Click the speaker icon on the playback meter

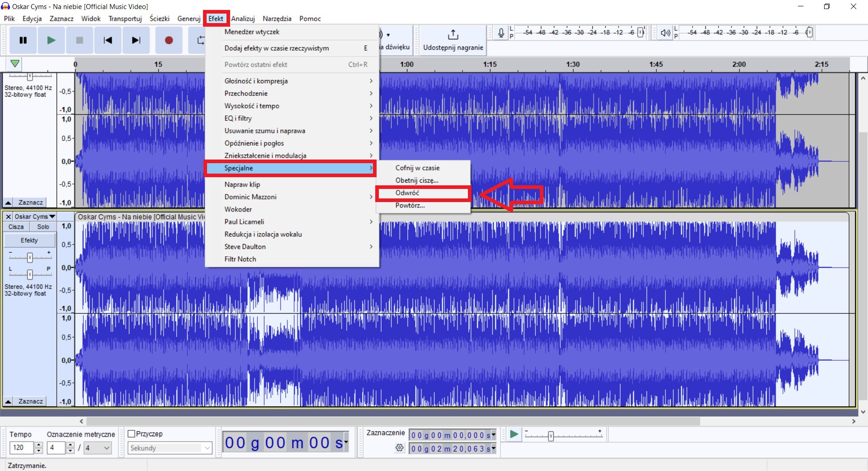coord(664,32)
